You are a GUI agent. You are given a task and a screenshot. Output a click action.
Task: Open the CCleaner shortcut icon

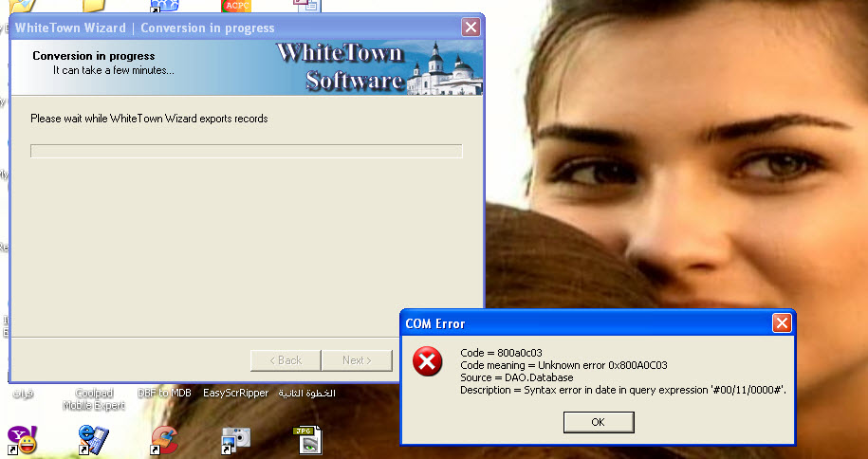point(165,440)
